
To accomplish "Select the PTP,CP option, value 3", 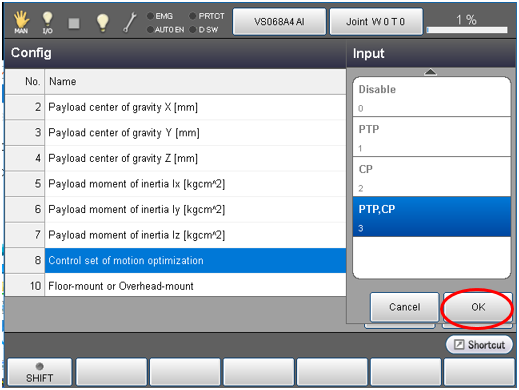I will click(x=431, y=217).
